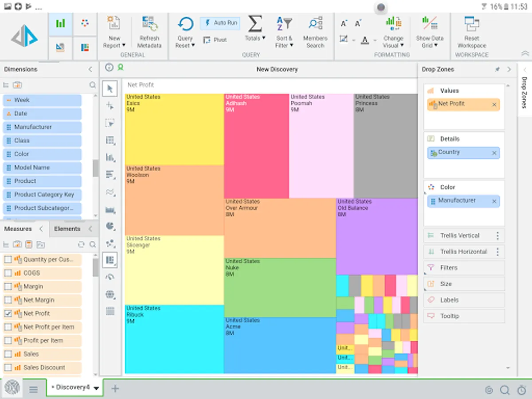
Task: Collapse the Measures panel chevron
Action: (41, 229)
